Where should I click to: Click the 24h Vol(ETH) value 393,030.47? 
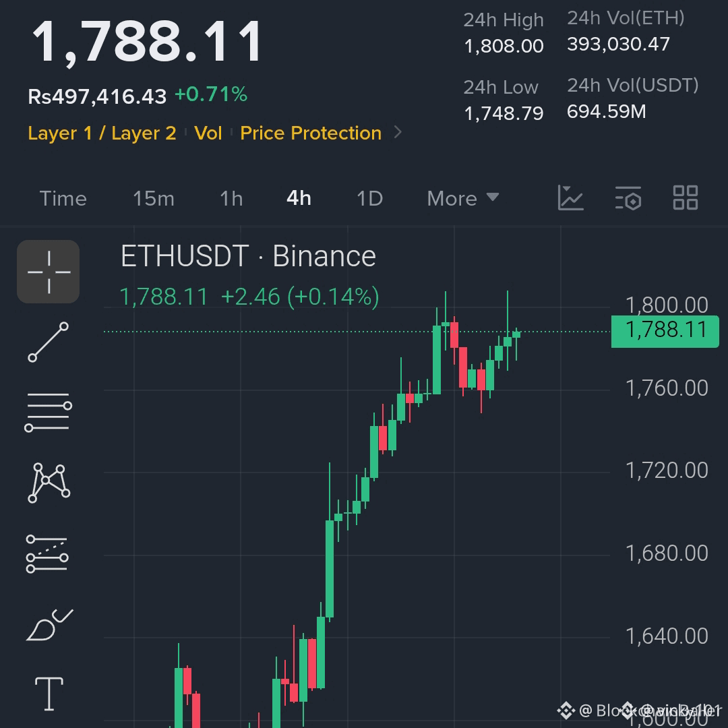(618, 44)
